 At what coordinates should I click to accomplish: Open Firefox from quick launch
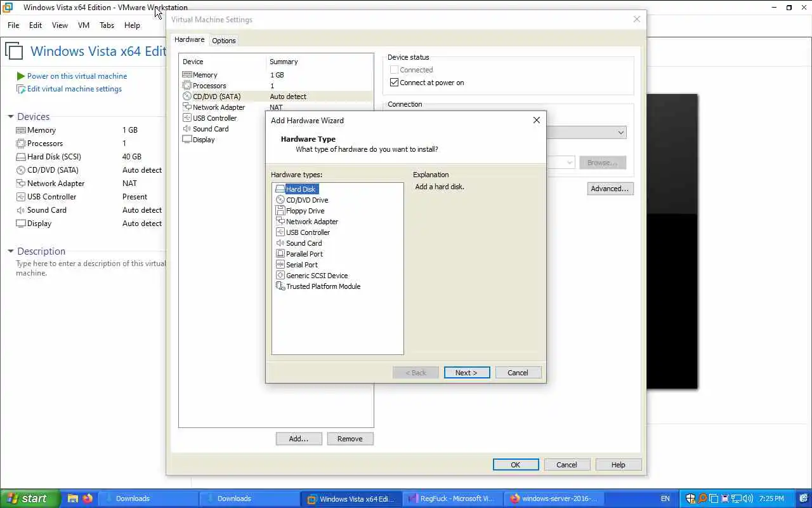(87, 498)
